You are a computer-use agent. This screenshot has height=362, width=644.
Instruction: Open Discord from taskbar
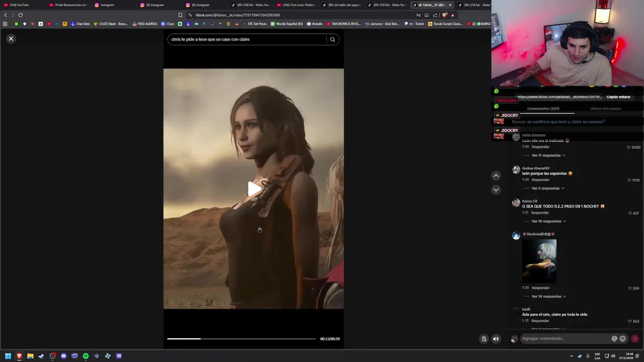63,356
